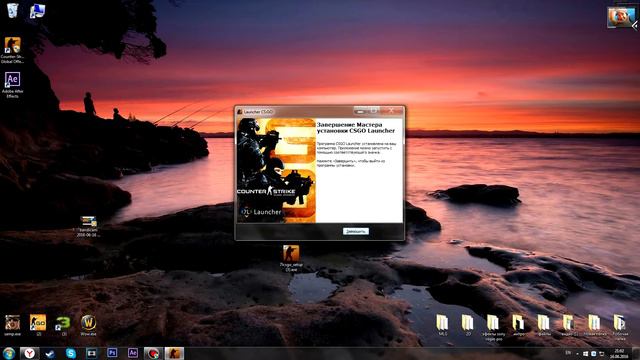Screen dimensions: 640x360
Task: Switch to CSGO installer taskbar button
Action: point(174,353)
